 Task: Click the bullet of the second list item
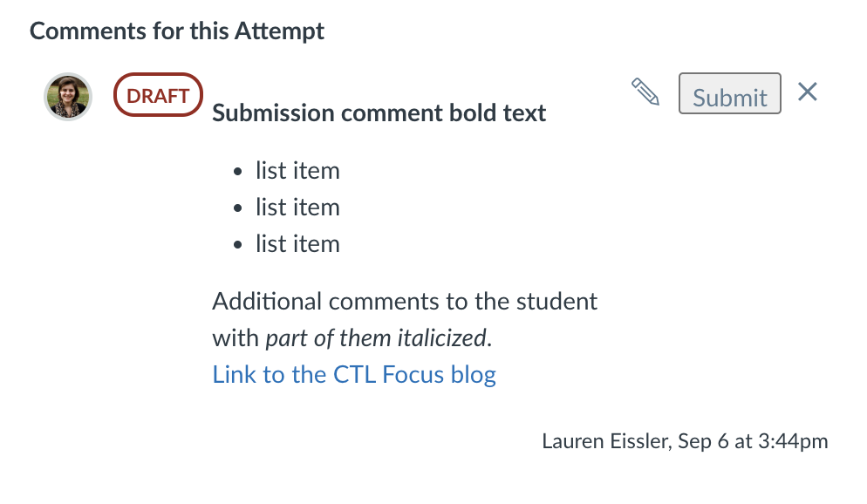click(x=238, y=208)
